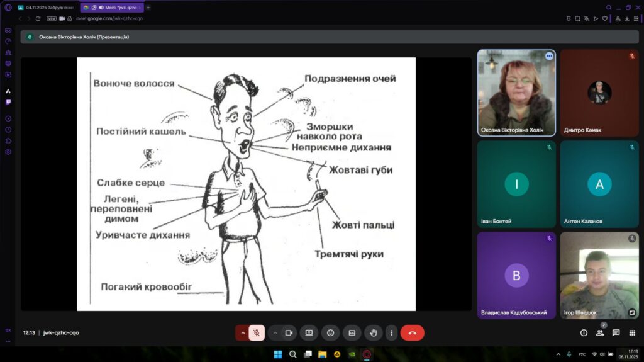The height and width of the screenshot is (362, 644).
Task: Open the activities grid icon
Action: (x=632, y=332)
